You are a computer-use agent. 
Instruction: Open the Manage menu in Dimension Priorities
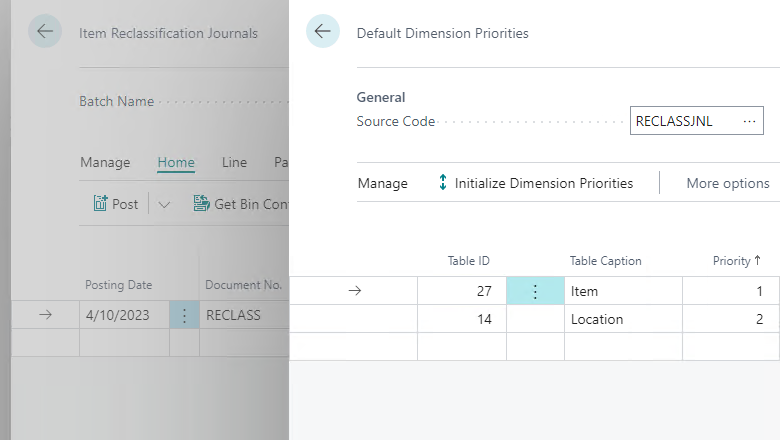point(383,183)
